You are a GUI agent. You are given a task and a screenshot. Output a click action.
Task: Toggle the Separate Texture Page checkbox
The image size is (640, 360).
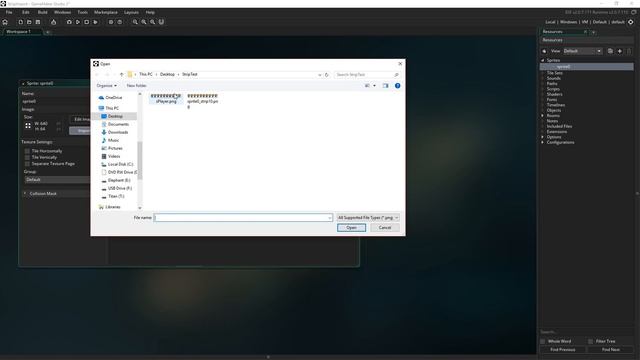27,164
